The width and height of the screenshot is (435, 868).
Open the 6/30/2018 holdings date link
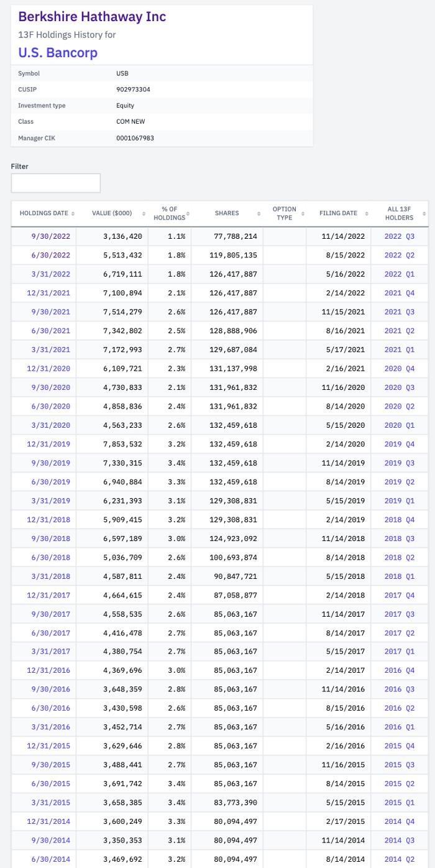coord(51,557)
